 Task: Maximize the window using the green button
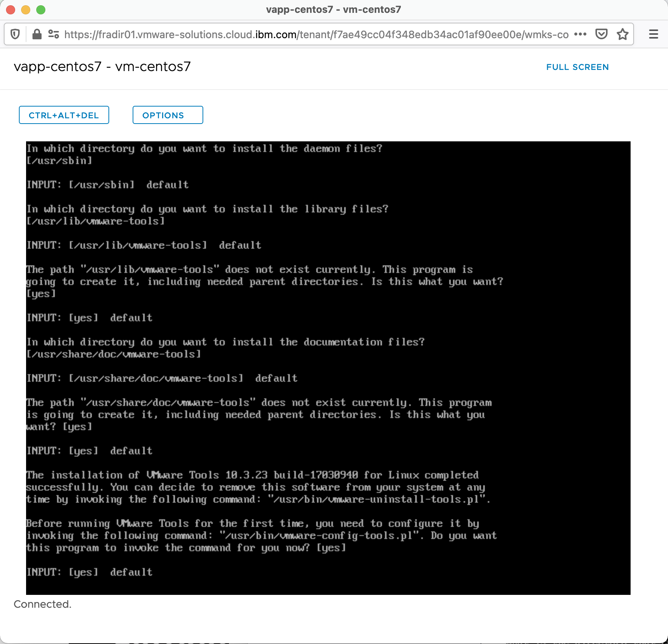[x=41, y=10]
